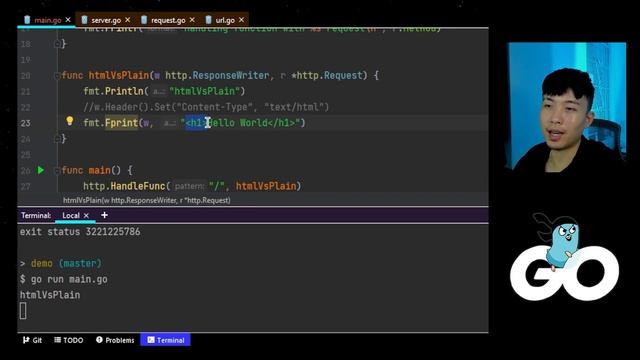Open the request.go editor tab
Screen dimensions: 640x360
pyautogui.click(x=168, y=20)
